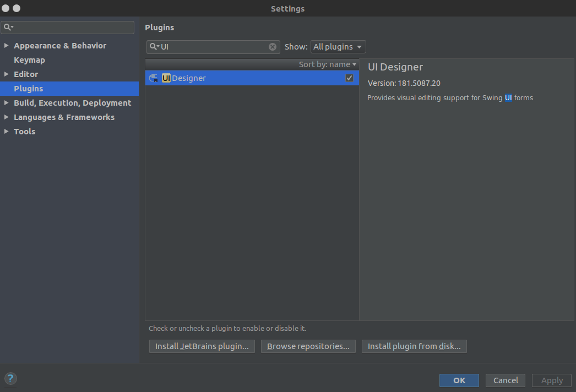Viewport: 576px width, 392px height.
Task: Open the Help icon at bottom left
Action: (10, 378)
